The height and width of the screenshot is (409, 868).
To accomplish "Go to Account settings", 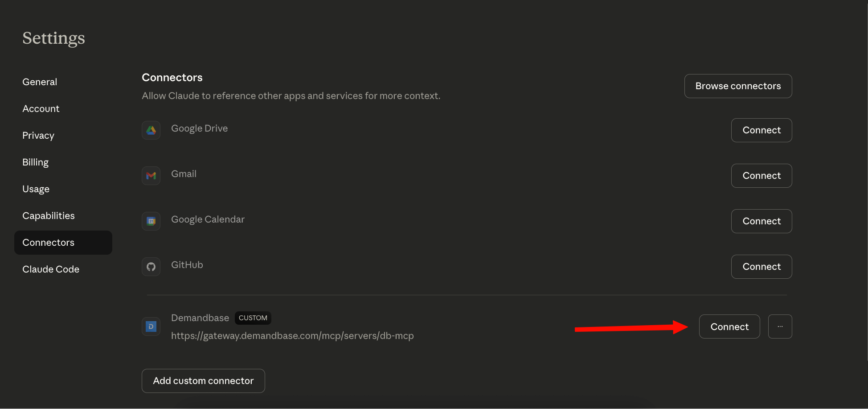I will (x=41, y=109).
